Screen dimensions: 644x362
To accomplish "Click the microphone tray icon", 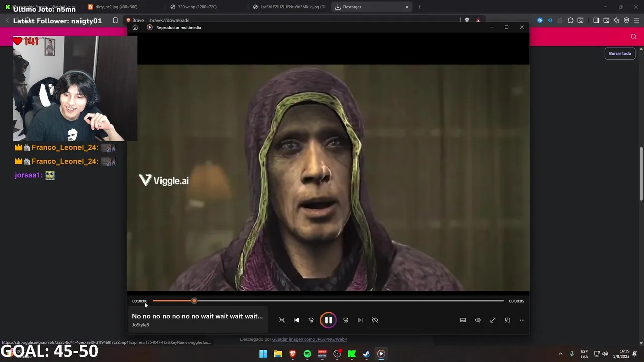I will tap(572, 354).
